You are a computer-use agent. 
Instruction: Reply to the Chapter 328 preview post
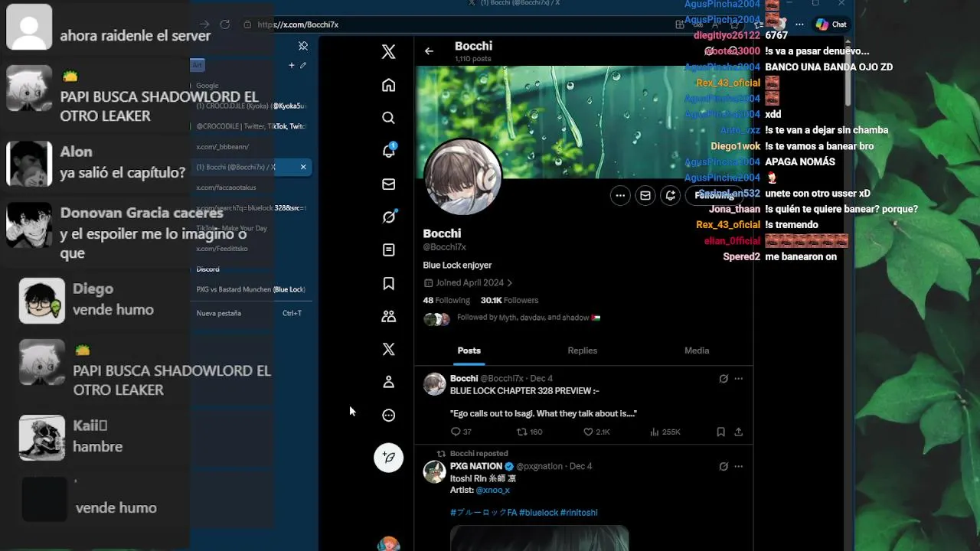click(x=461, y=432)
